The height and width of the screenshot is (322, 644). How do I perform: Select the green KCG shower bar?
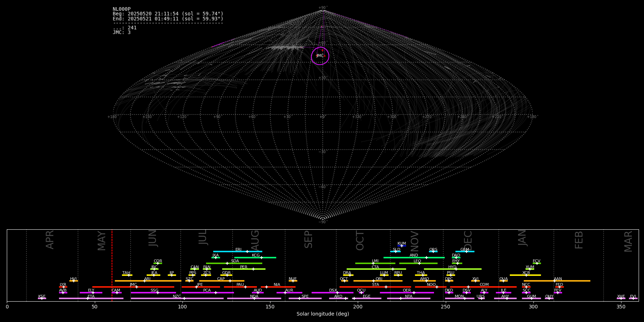(x=255, y=258)
